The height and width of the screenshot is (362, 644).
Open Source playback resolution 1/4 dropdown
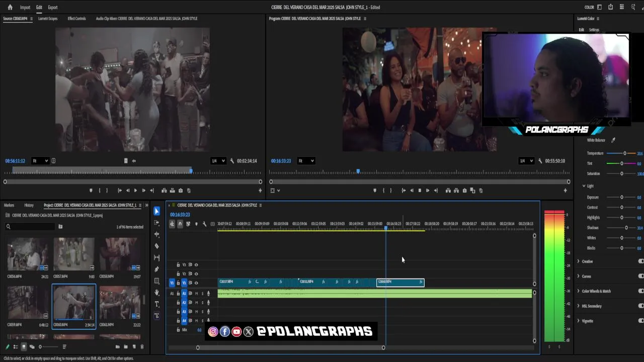coord(218,161)
